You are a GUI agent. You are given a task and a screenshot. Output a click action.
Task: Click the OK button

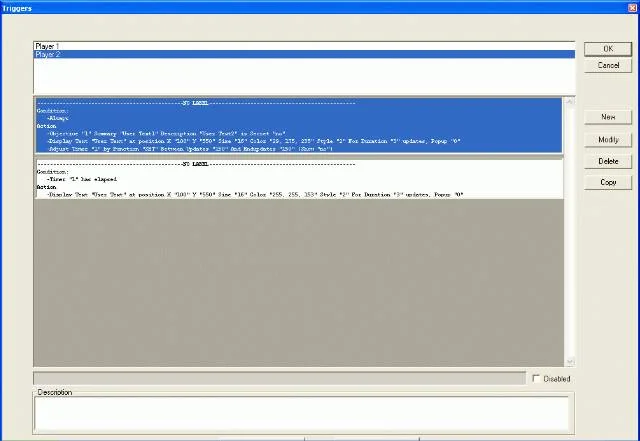pyautogui.click(x=608, y=49)
